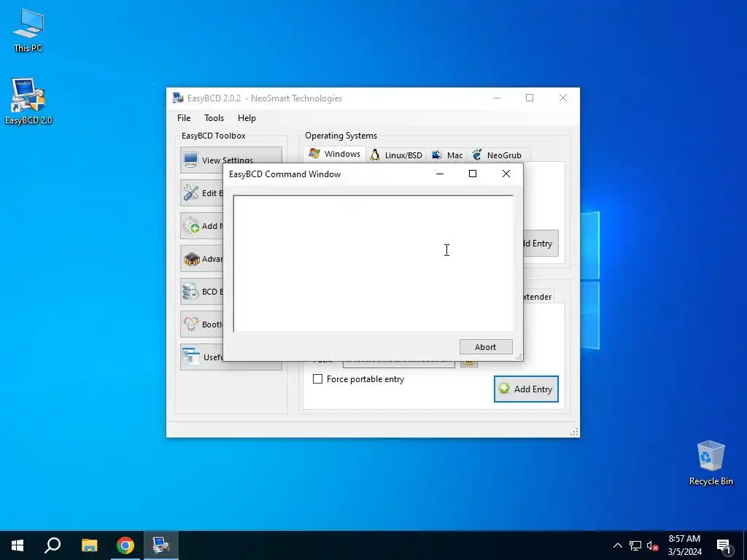The image size is (747, 560).
Task: Click the Abort button in Command Window
Action: 485,347
